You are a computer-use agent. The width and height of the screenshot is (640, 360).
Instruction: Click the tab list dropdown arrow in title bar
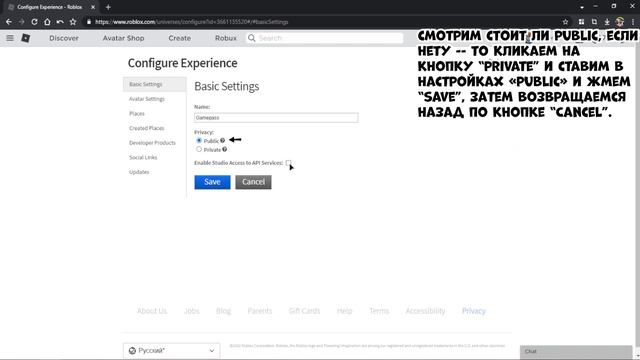point(582,7)
